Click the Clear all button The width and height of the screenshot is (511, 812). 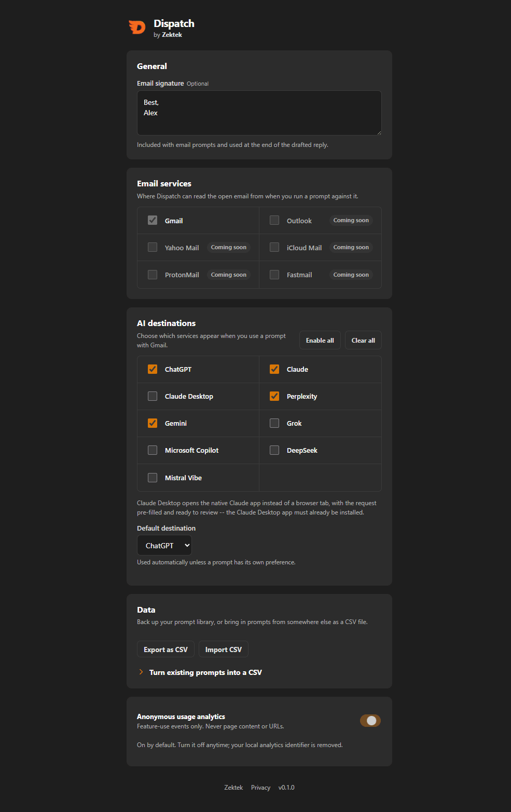click(x=363, y=340)
